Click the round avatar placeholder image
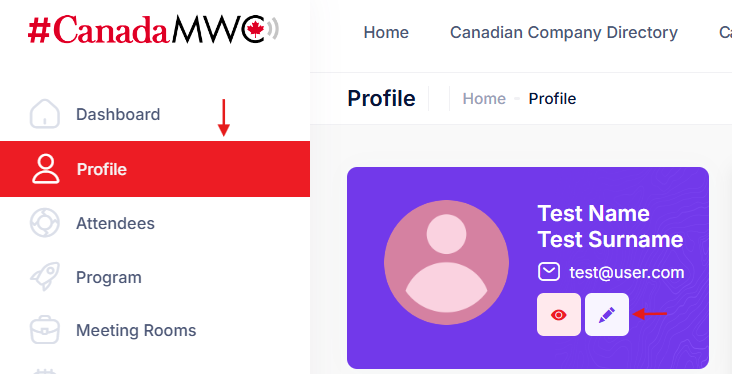This screenshot has width=732, height=374. point(446,262)
